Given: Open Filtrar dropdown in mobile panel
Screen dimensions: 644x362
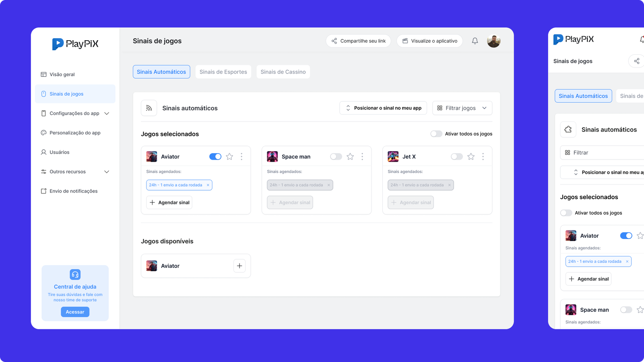Looking at the screenshot, I should point(602,153).
